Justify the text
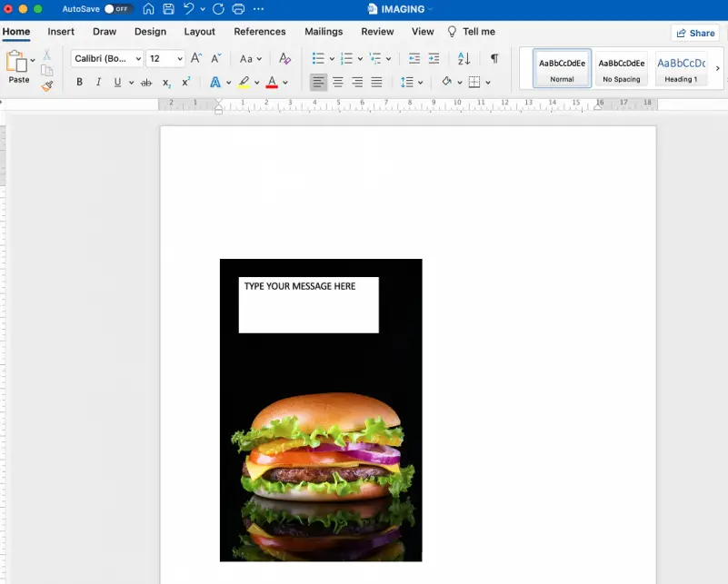 click(376, 83)
